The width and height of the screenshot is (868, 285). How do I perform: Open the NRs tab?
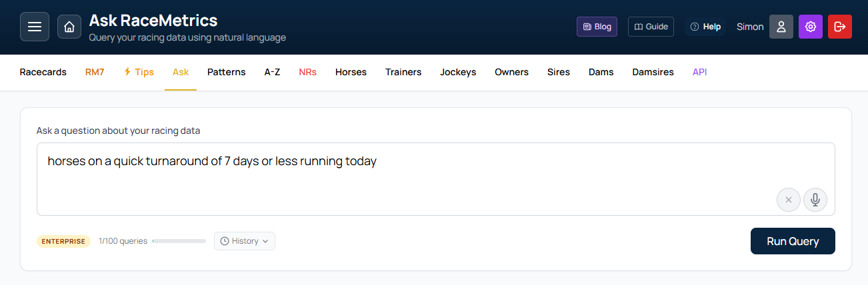pyautogui.click(x=308, y=72)
